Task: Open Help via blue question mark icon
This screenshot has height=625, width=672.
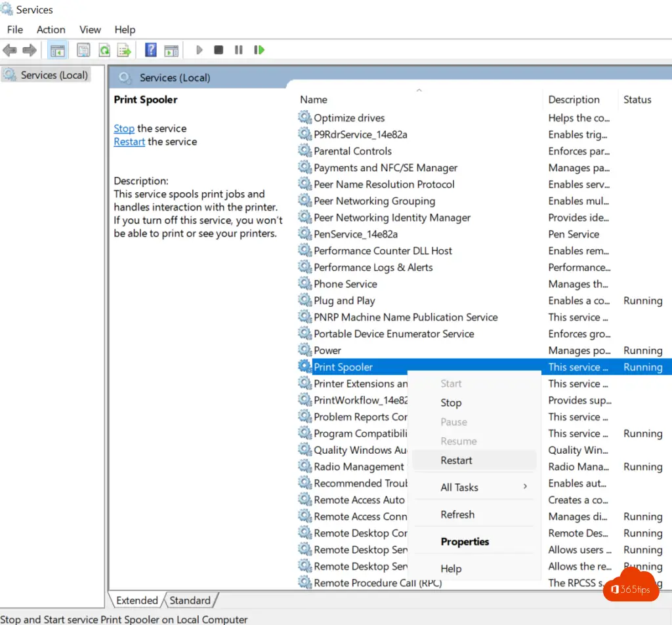Action: [x=151, y=50]
